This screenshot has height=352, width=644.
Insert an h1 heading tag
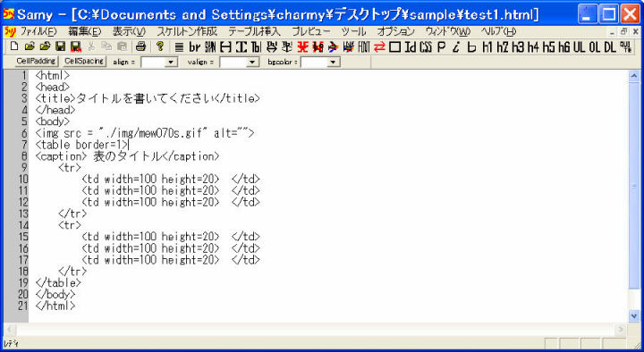[487, 47]
